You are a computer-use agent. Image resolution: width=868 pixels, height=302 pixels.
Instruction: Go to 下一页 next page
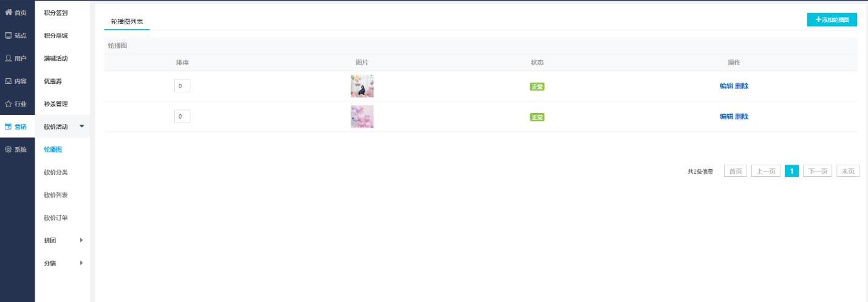point(818,171)
